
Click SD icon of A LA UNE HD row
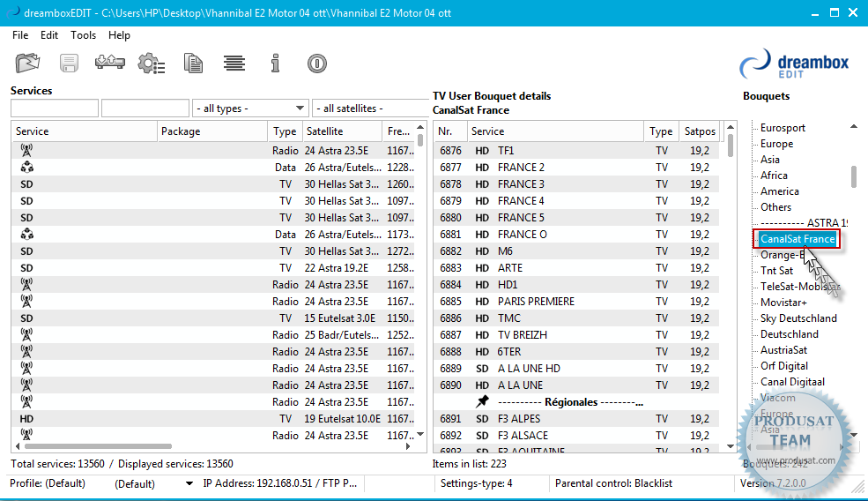482,369
